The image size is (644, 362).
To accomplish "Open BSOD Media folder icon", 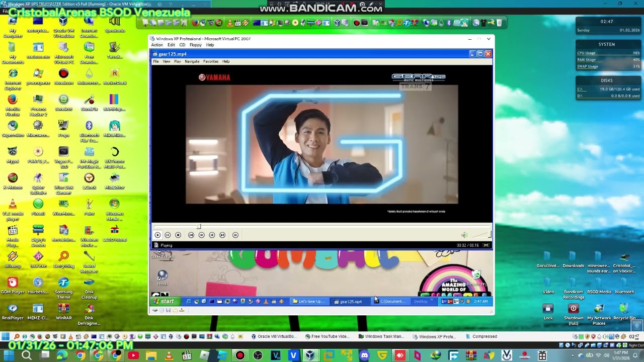I will coord(599,286).
